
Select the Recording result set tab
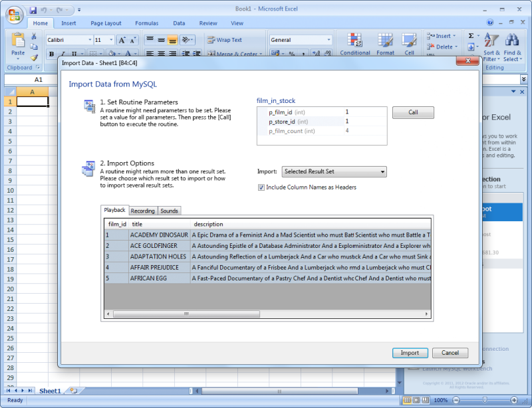[x=142, y=211]
